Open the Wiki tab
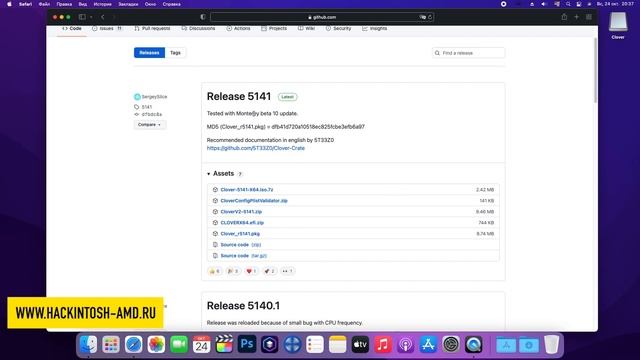640x360 pixels. tap(307, 29)
